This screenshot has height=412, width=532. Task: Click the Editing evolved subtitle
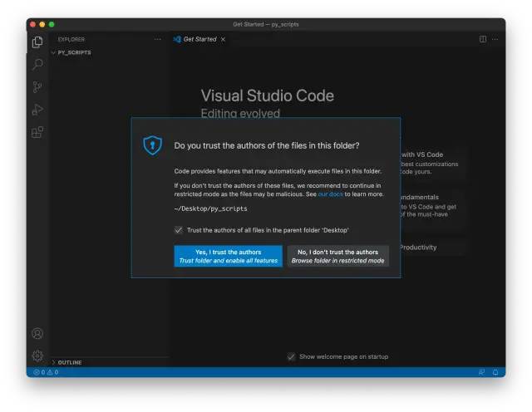coord(240,113)
